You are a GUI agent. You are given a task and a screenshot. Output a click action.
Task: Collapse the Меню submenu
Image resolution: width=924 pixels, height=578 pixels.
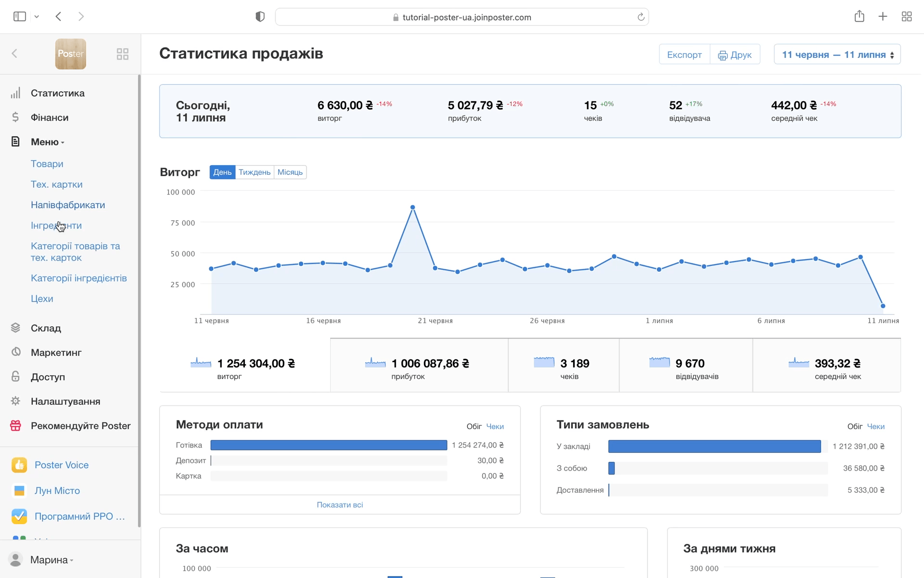[47, 142]
